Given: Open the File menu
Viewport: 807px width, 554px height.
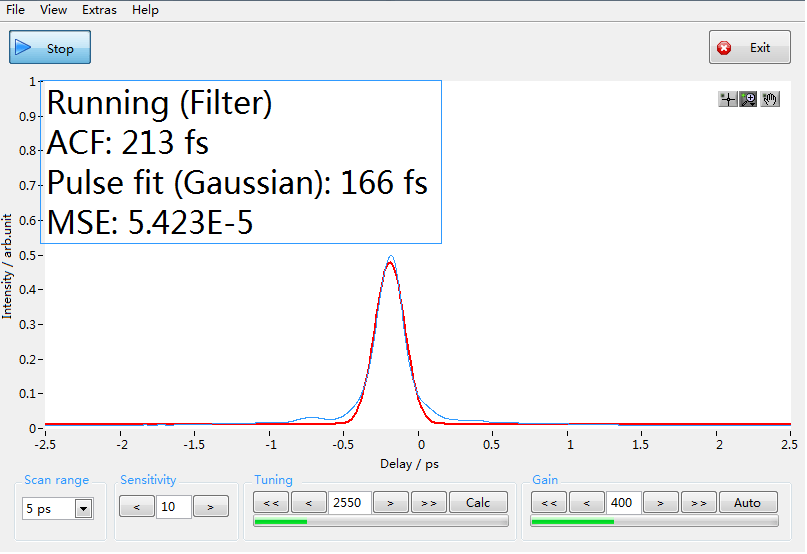Looking at the screenshot, I should 16,10.
